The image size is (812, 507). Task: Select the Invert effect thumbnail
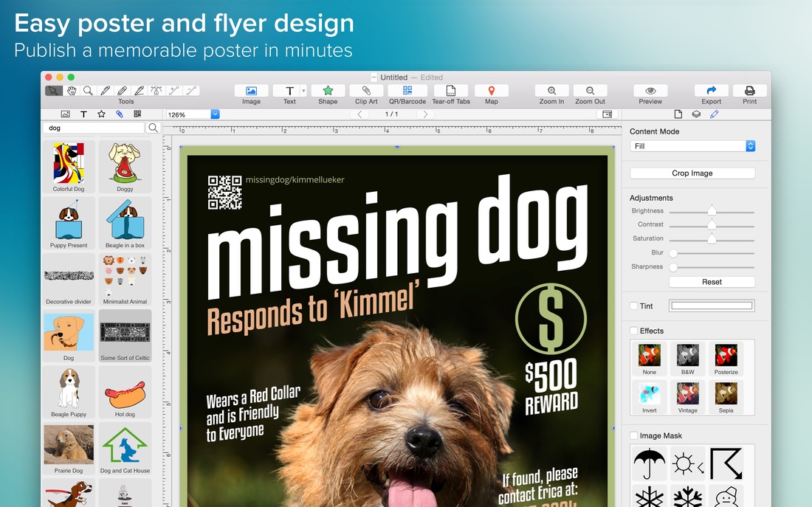[x=650, y=397]
